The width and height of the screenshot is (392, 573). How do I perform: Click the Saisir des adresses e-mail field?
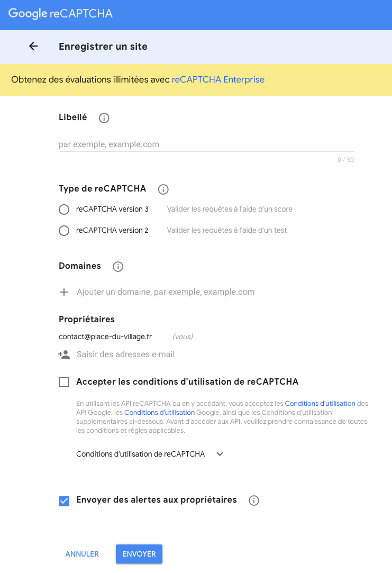point(126,354)
